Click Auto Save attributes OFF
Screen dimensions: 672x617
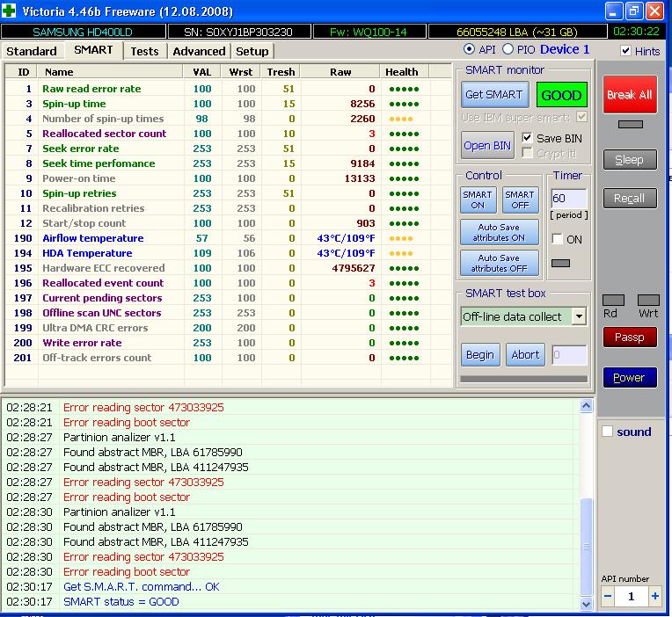coord(499,264)
